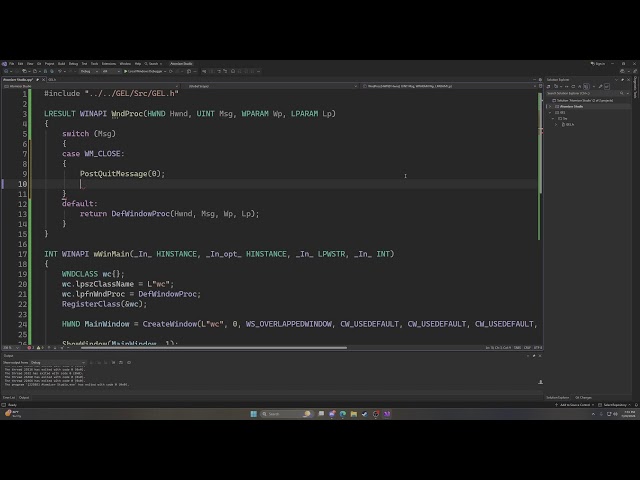This screenshot has height=480, width=640.
Task: Open the x64 platform dropdown
Action: (111, 71)
